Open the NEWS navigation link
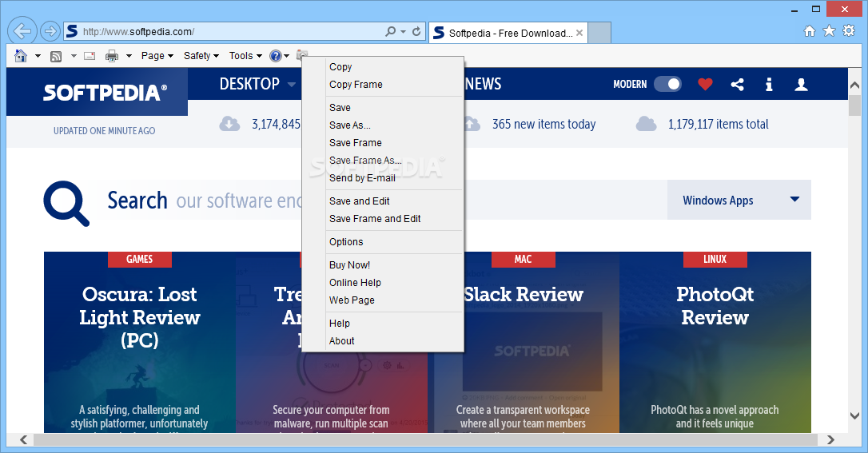 [483, 84]
